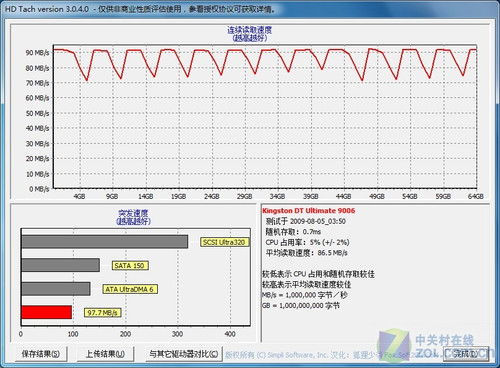Click the 完成(D) button
Image resolution: width=500 pixels, height=368 pixels.
tap(466, 354)
